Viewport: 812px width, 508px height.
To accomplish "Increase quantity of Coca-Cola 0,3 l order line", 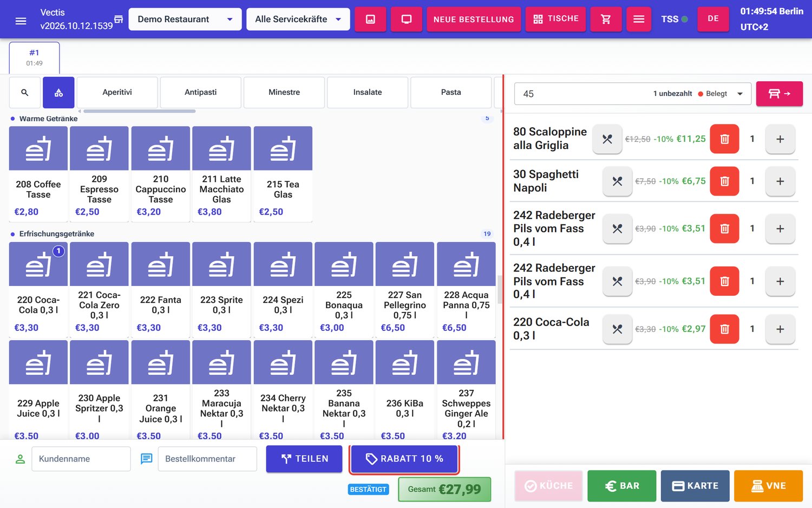I will click(x=780, y=329).
